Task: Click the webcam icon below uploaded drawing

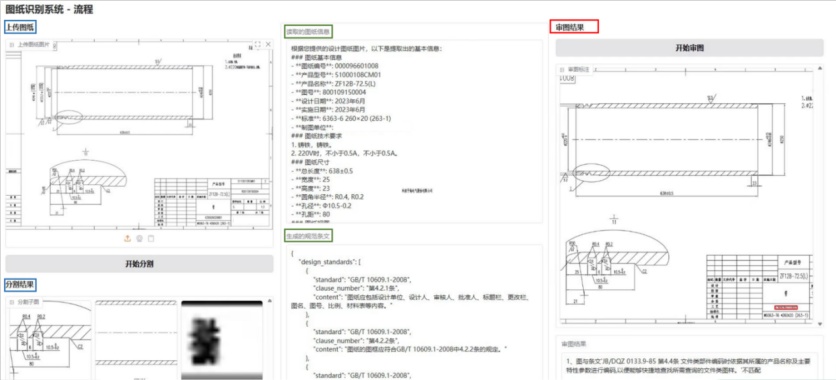Action: pos(140,239)
